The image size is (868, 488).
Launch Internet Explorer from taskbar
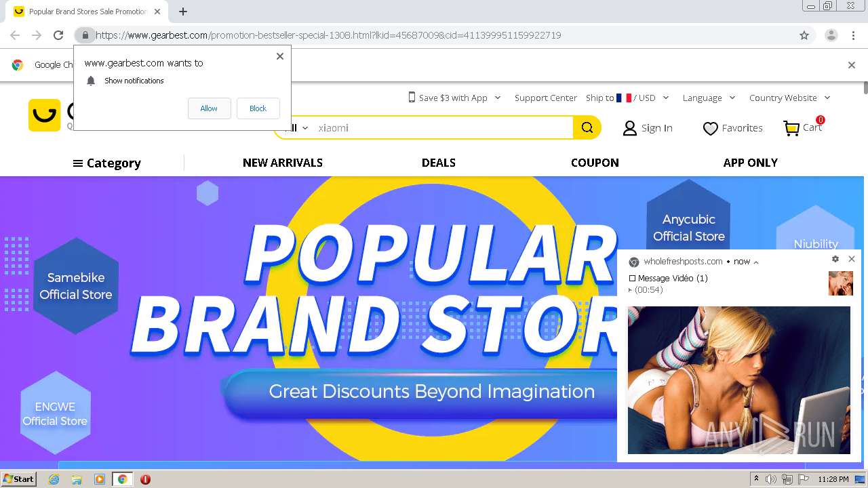pos(54,479)
